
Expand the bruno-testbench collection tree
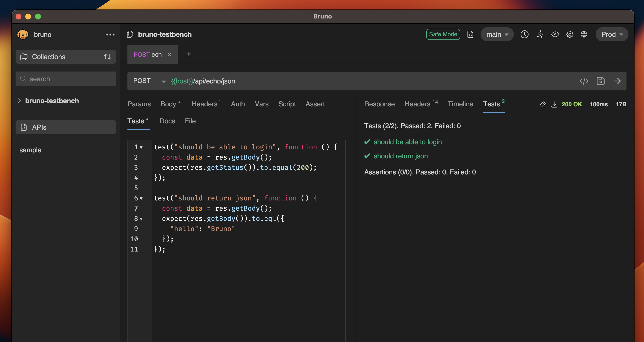point(19,101)
